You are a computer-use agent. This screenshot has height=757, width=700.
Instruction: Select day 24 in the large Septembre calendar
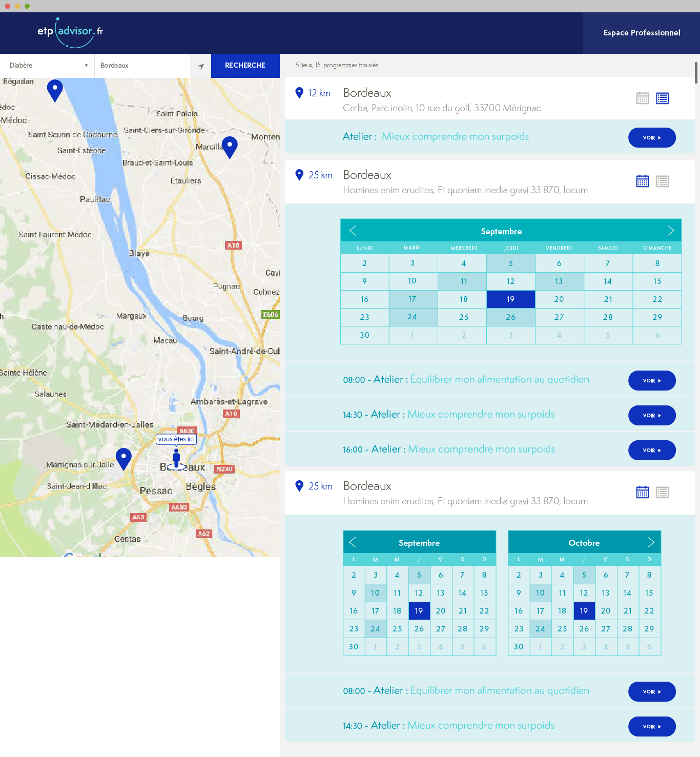(x=413, y=317)
